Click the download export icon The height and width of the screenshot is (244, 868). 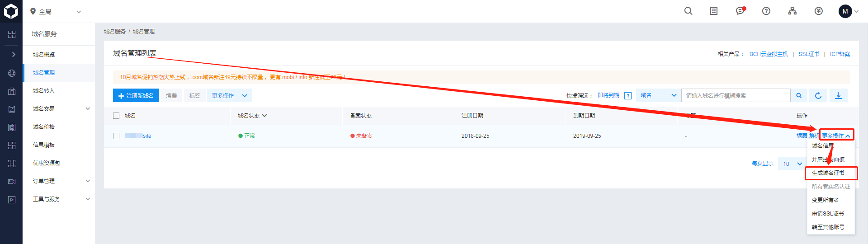[x=839, y=95]
